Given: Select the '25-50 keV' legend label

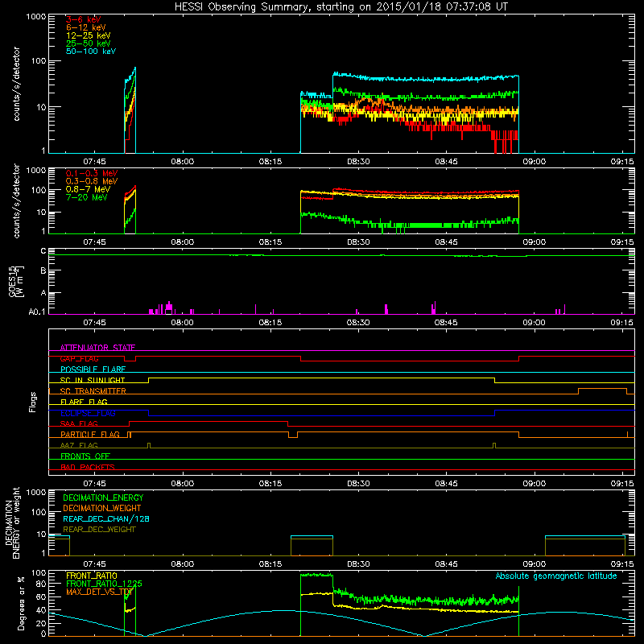Looking at the screenshot, I should pos(88,43).
